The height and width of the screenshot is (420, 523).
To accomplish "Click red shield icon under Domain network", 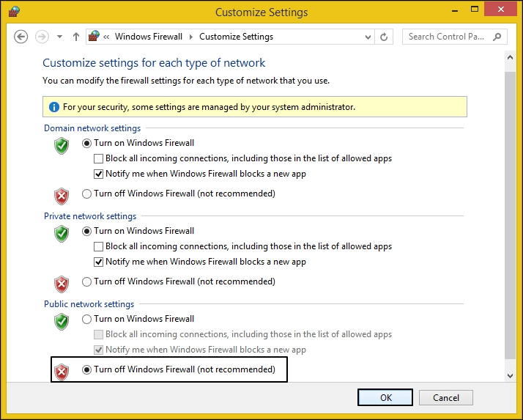I will (x=62, y=196).
